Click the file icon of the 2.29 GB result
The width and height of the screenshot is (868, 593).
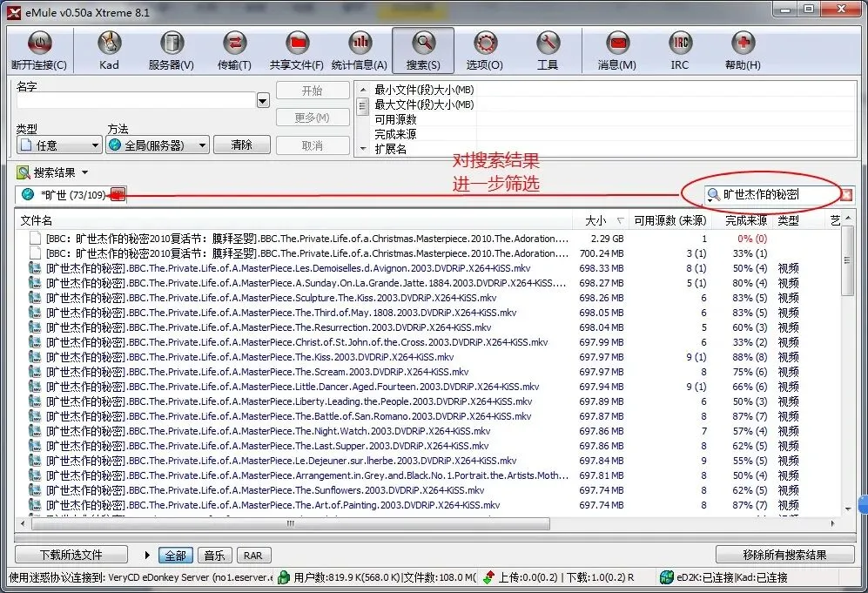(x=35, y=239)
